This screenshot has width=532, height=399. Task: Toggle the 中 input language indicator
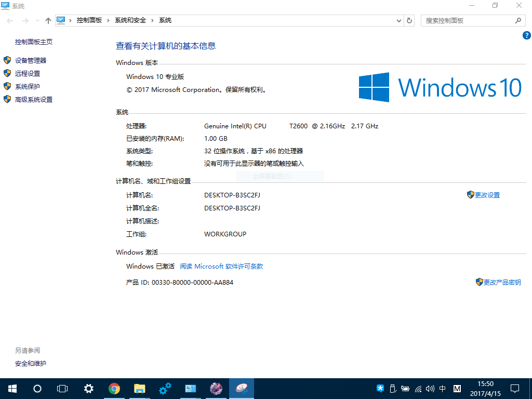(x=442, y=389)
